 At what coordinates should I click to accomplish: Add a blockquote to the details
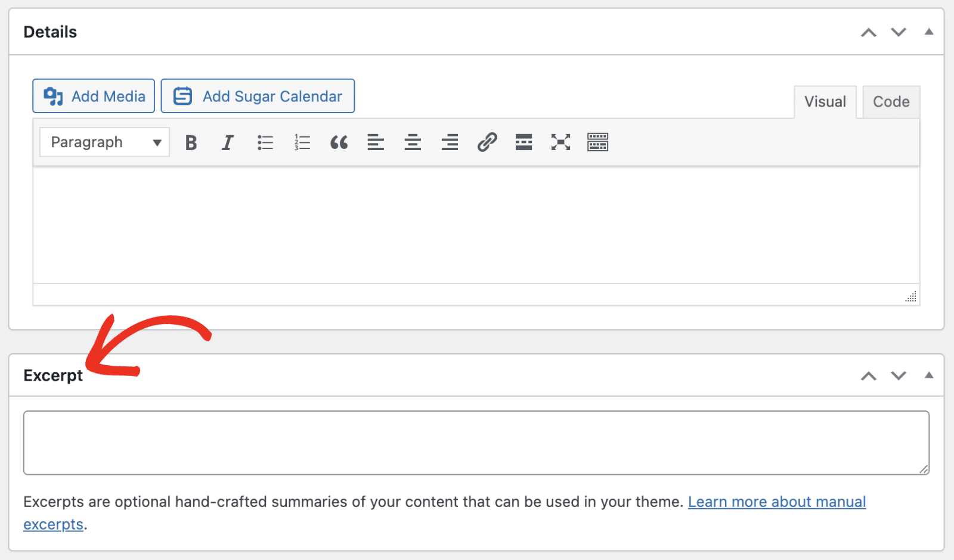339,142
